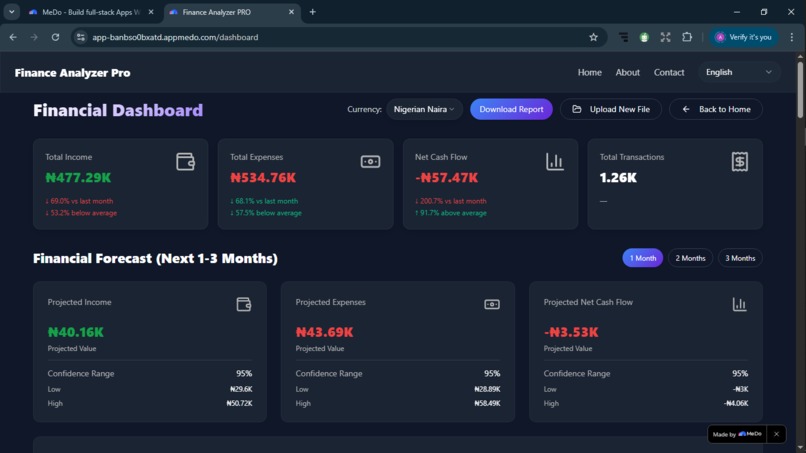The height and width of the screenshot is (453, 806).
Task: Open the Chrome three-dot menu
Action: click(x=792, y=37)
